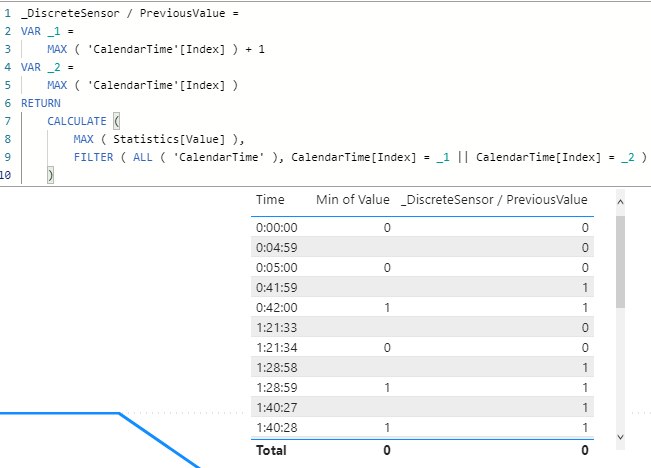
Task: Click line number 9 in gutter
Action: [x=7, y=157]
